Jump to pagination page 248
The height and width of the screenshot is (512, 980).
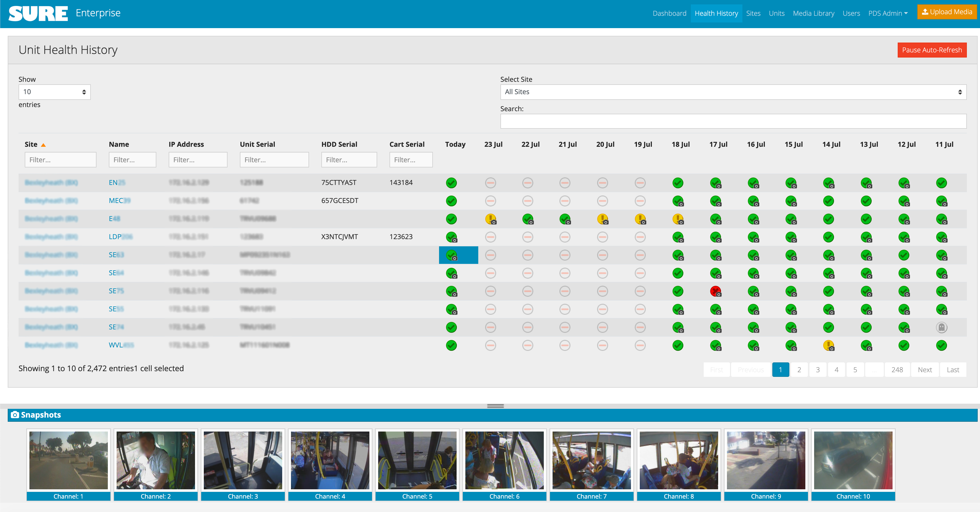[x=897, y=369]
